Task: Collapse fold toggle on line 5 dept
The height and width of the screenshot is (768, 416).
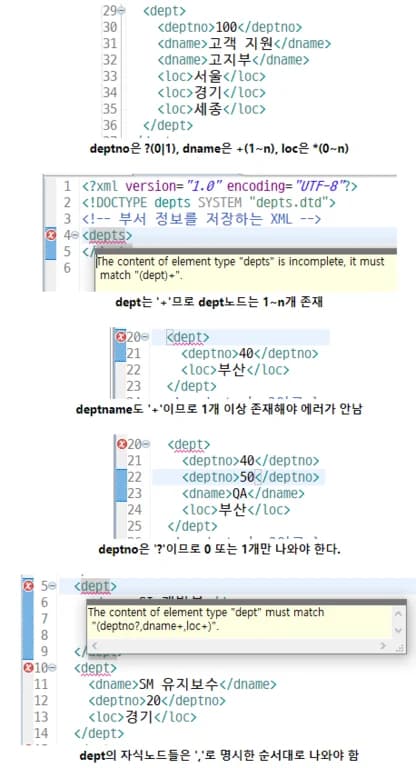Action: pos(52,586)
